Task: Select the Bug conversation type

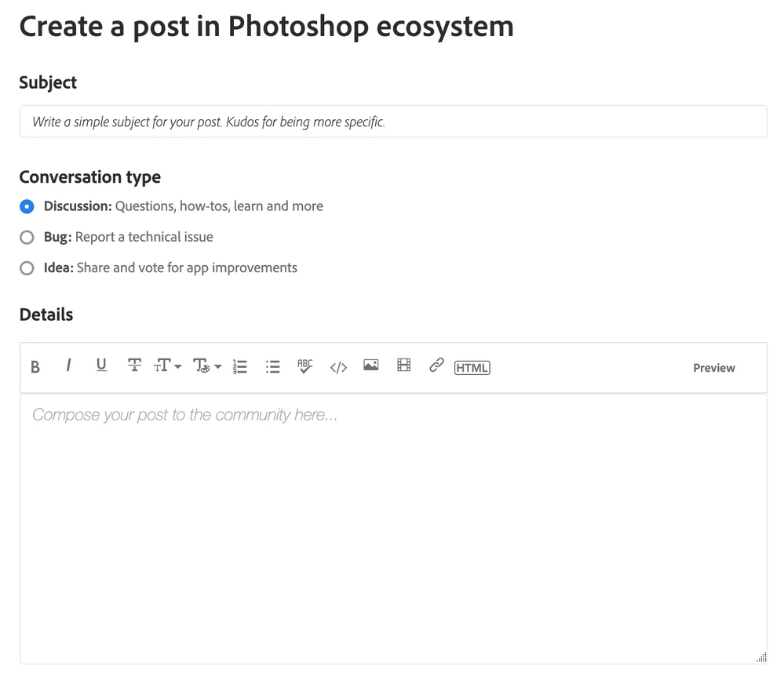Action: (27, 238)
